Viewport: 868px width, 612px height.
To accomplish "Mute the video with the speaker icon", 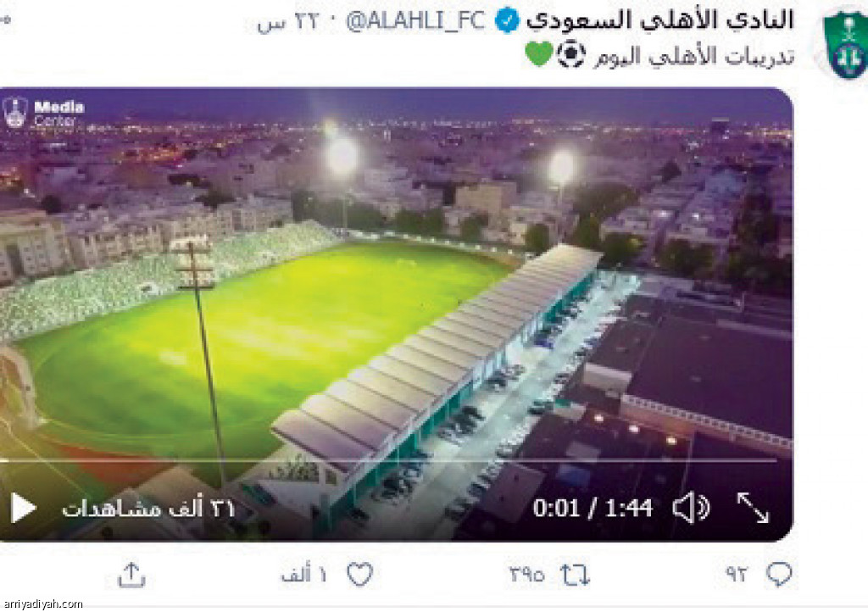I will click(x=691, y=508).
